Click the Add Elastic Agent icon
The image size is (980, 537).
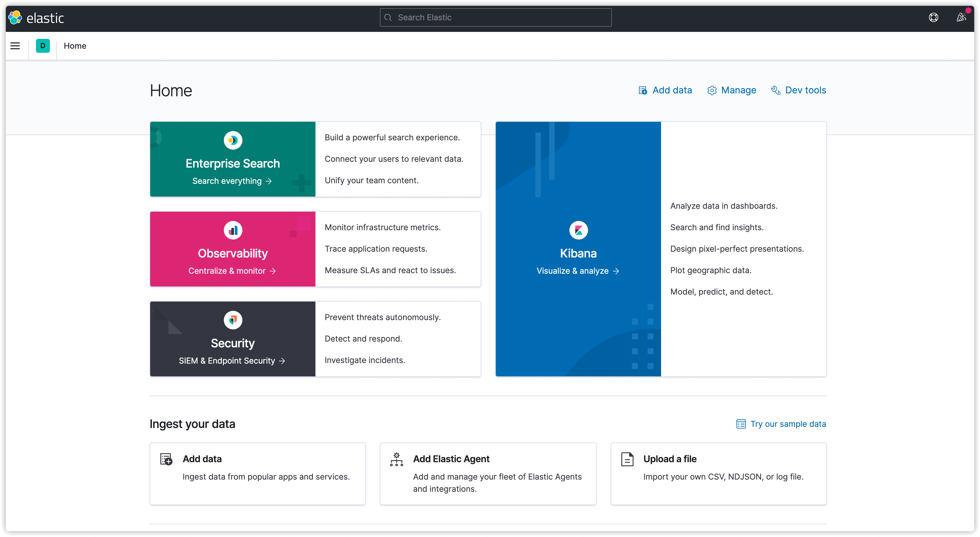396,459
